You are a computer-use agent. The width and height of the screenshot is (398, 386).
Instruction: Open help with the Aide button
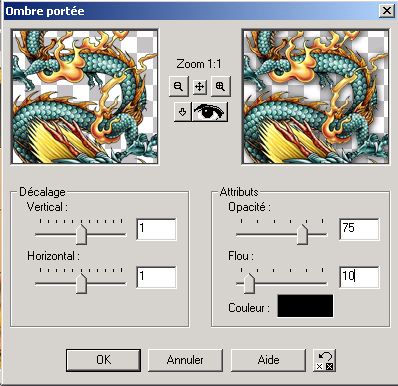[268, 360]
